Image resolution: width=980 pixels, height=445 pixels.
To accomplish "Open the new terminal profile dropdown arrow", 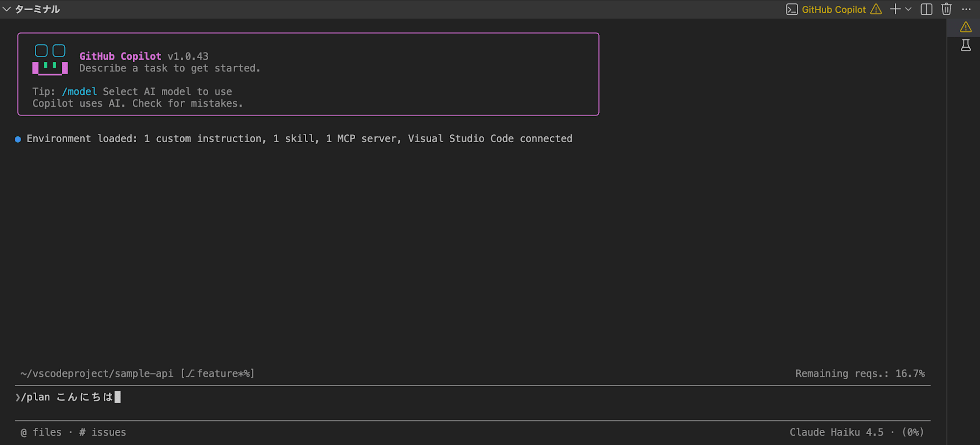I will (908, 9).
